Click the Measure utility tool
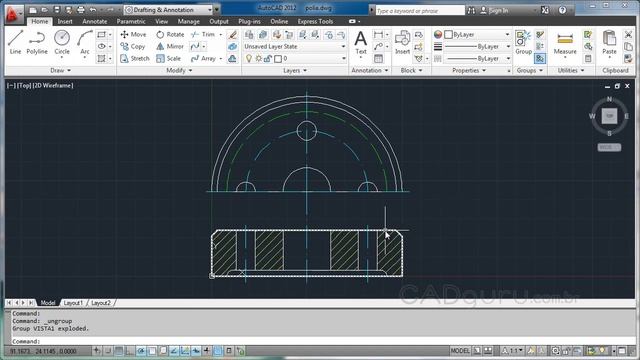Image resolution: width=640 pixels, height=360 pixels. [x=565, y=43]
